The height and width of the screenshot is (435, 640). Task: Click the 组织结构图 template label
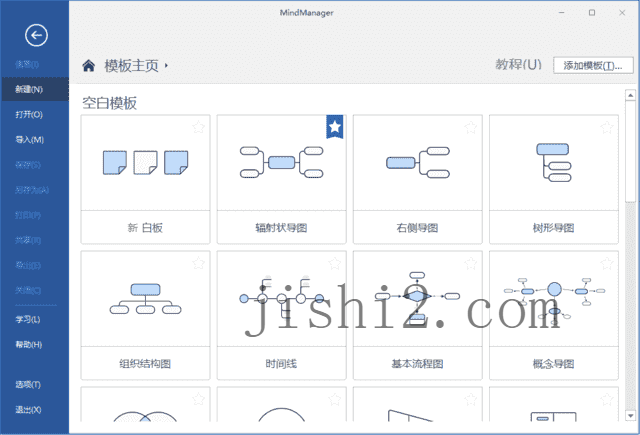pyautogui.click(x=145, y=363)
